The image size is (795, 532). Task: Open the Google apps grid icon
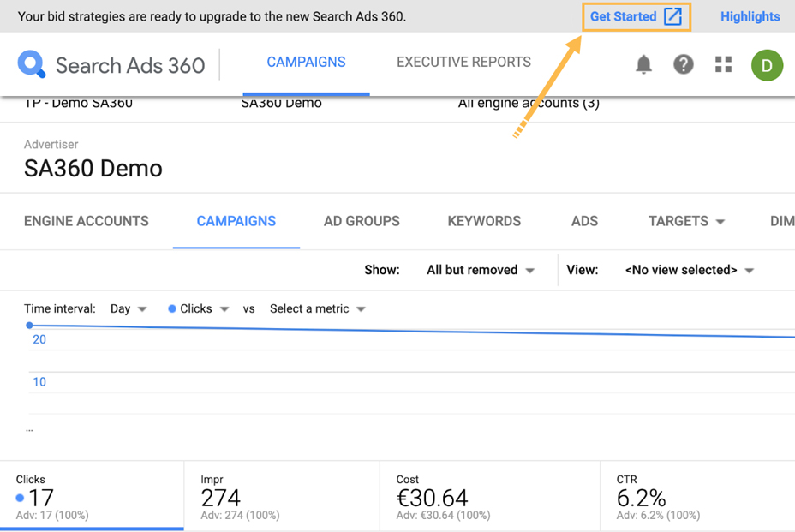coord(724,64)
